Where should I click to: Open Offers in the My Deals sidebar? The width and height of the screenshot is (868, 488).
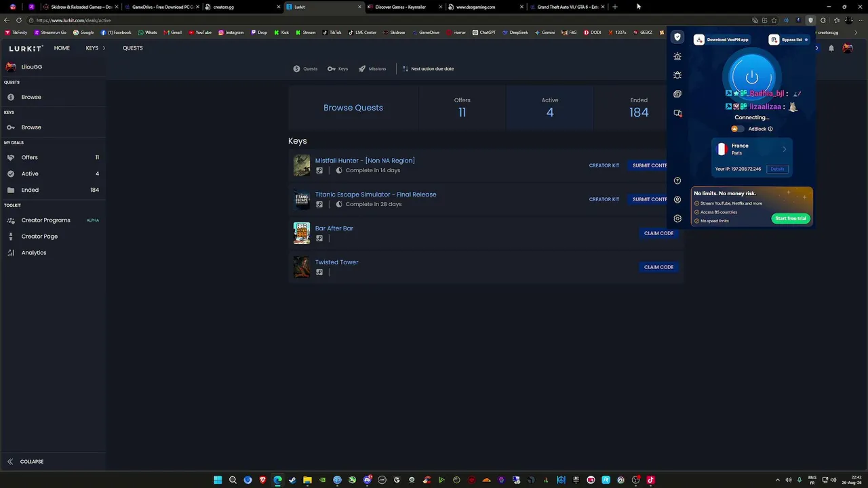[53, 157]
